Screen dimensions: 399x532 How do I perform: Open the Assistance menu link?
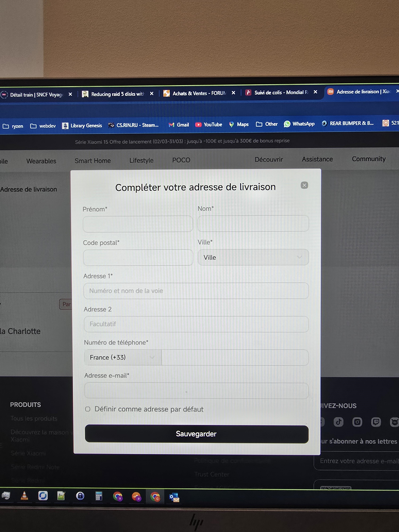[317, 159]
